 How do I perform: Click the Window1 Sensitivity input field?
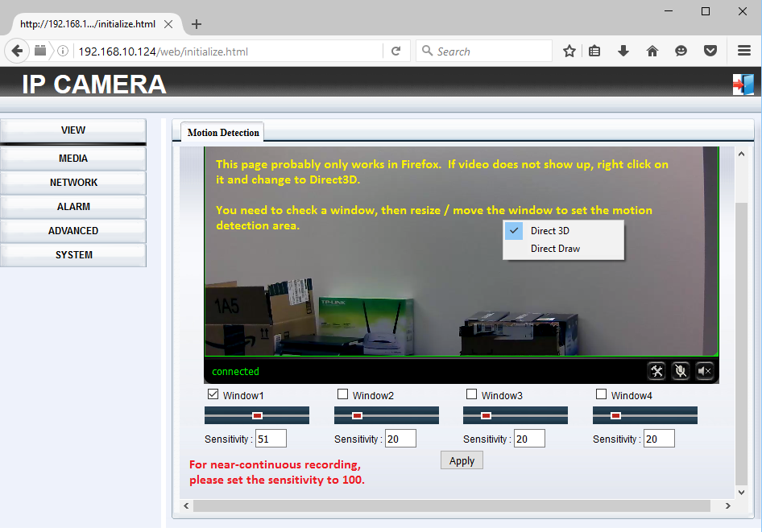click(271, 439)
